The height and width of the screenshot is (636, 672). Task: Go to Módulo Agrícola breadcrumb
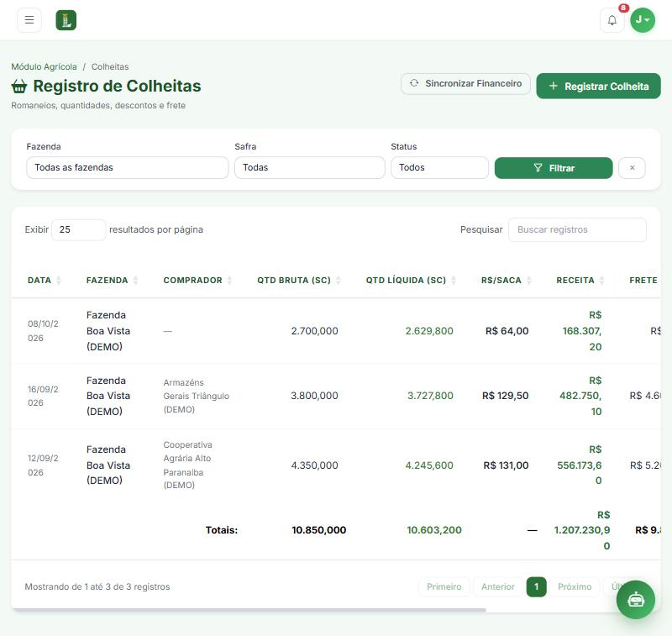pyautogui.click(x=45, y=67)
